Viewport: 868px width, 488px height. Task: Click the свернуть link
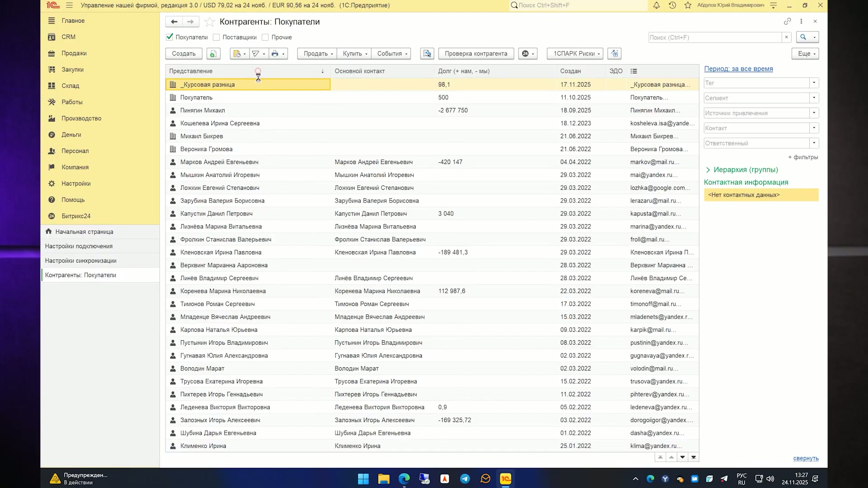point(806,459)
